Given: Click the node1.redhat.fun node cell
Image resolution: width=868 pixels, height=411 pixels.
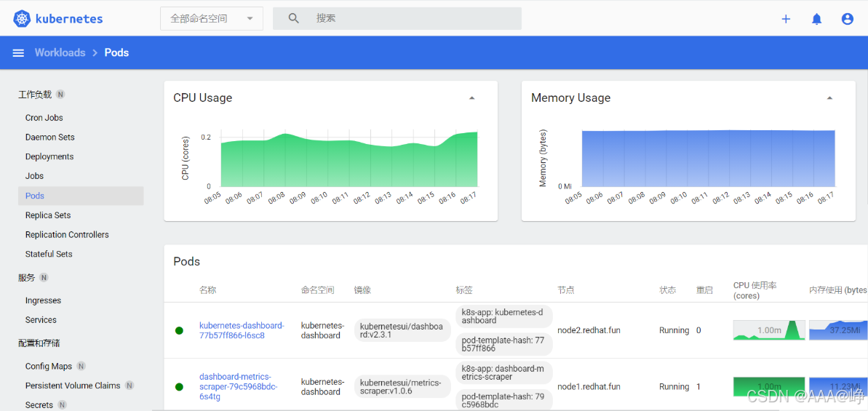Looking at the screenshot, I should [589, 387].
